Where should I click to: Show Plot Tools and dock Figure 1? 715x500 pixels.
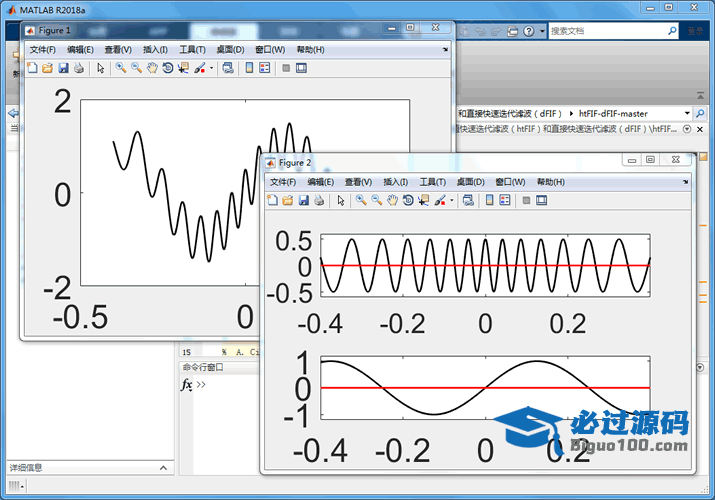[301, 68]
